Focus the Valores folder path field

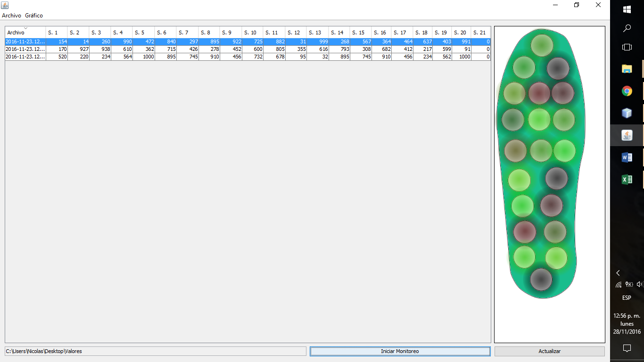pos(156,351)
